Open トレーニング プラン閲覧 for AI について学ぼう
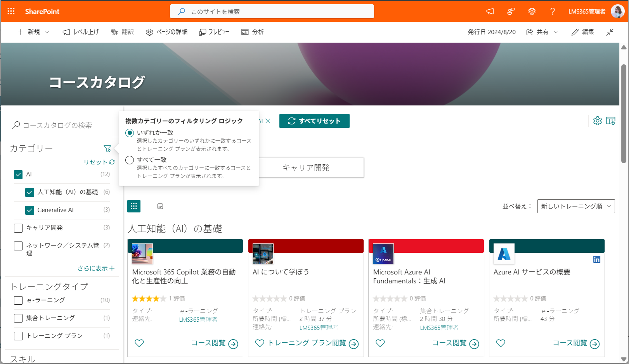629x364 pixels. tap(313, 343)
